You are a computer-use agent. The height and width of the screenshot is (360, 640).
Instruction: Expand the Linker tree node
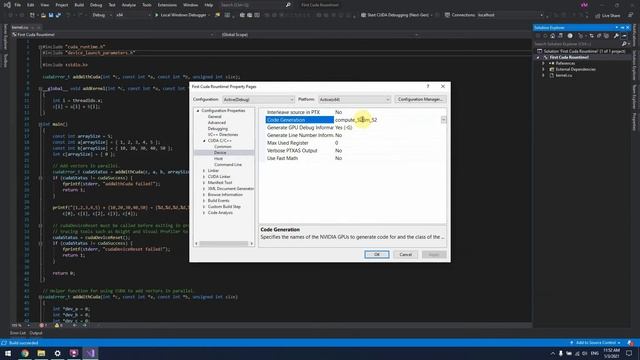[x=204, y=171]
